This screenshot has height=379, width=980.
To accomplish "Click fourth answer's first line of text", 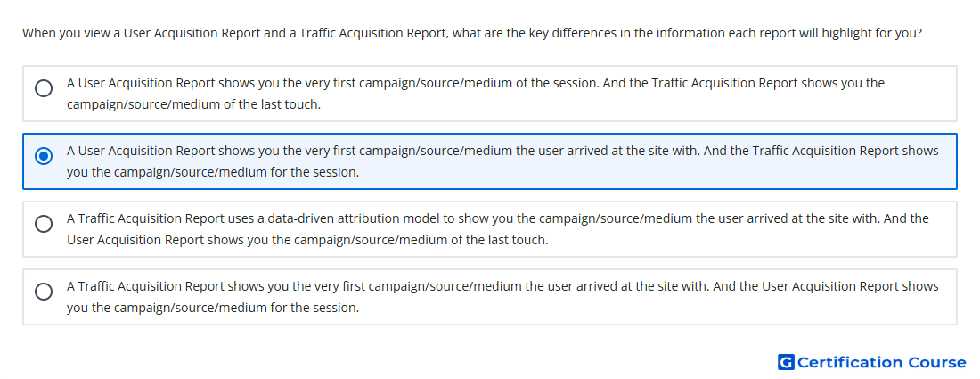I will pyautogui.click(x=502, y=286).
